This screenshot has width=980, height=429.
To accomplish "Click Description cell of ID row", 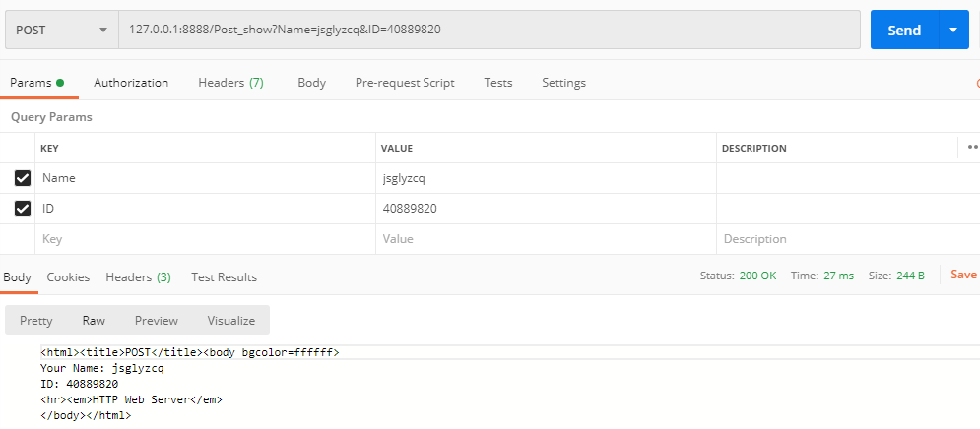I will click(848, 209).
